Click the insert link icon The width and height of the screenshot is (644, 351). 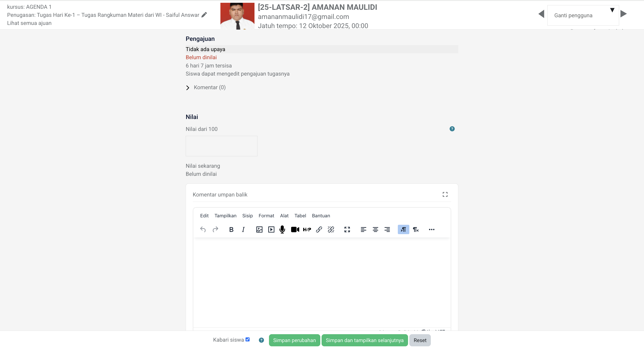tap(319, 229)
